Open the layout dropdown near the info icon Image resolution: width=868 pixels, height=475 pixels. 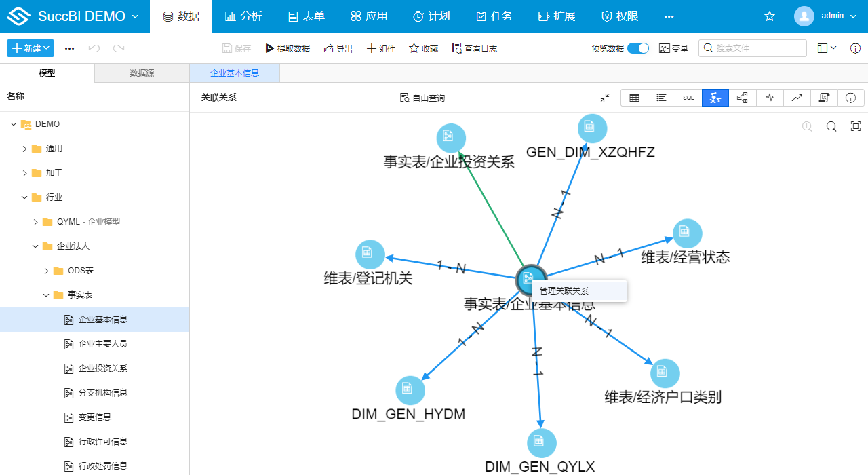pyautogui.click(x=826, y=48)
